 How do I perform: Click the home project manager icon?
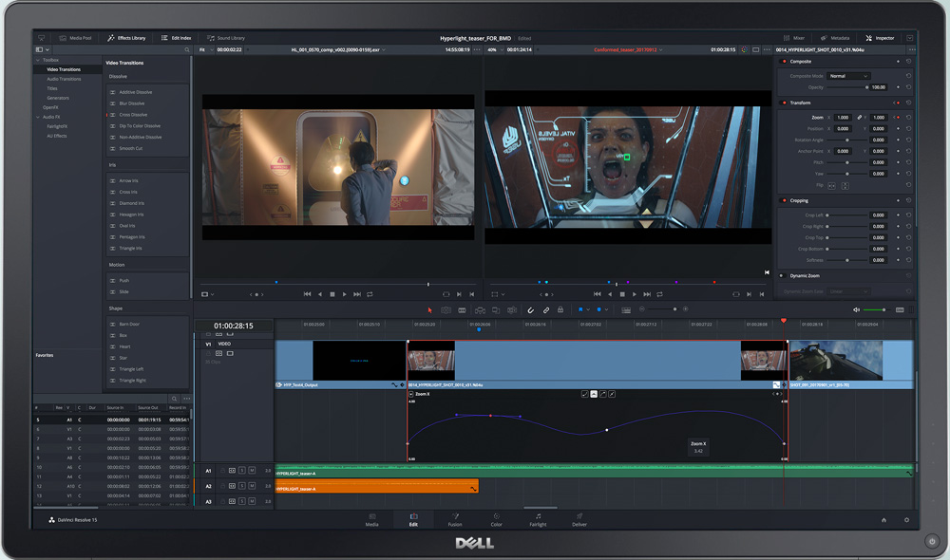pos(883,520)
